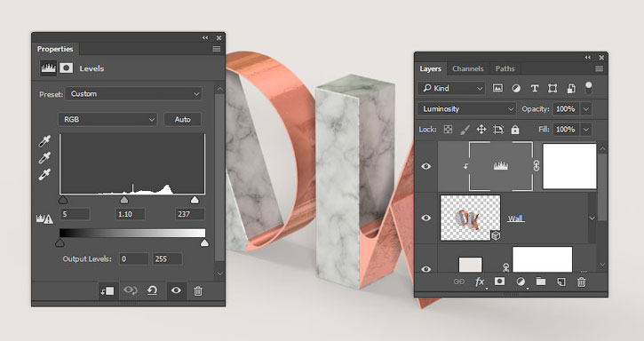
Task: Lock image pixels with the brush icon
Action: (x=465, y=130)
